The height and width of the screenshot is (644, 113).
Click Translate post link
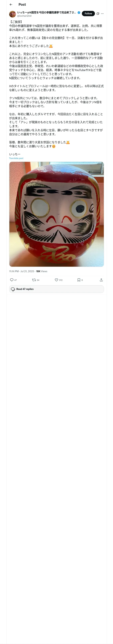click(x=16, y=158)
